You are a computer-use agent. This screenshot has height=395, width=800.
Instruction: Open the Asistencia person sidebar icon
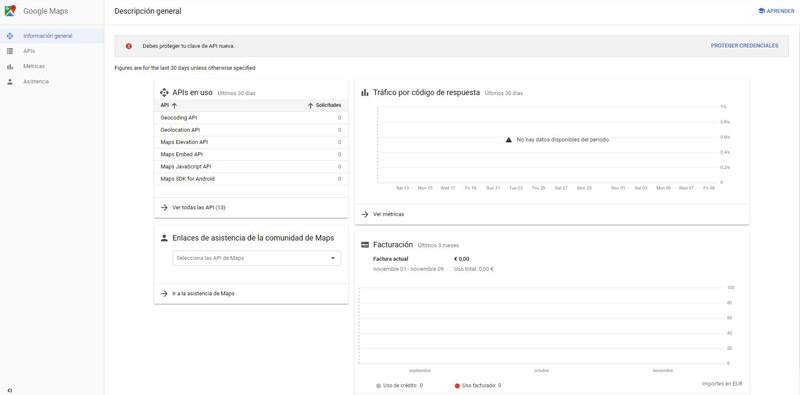10,82
